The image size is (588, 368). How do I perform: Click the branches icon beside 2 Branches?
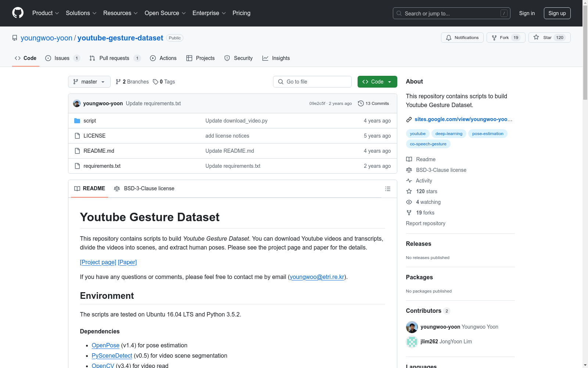click(x=118, y=82)
